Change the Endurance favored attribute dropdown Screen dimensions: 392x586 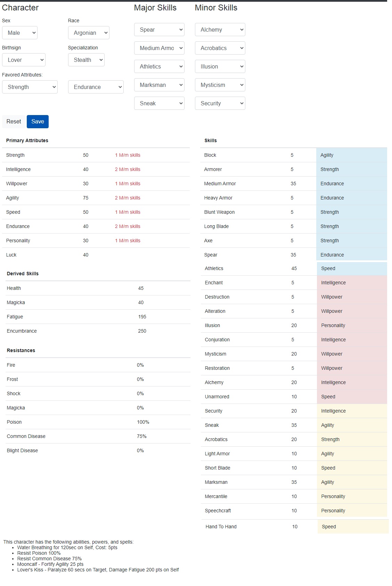(x=96, y=87)
